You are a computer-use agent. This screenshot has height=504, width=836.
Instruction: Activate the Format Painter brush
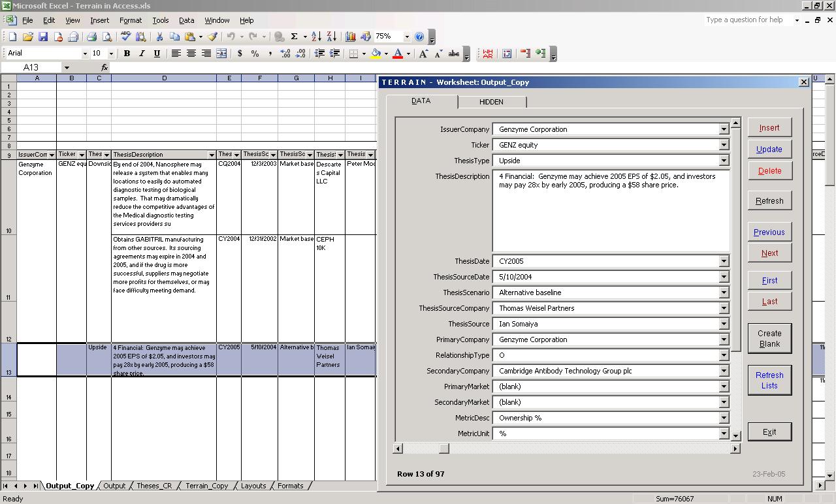coord(213,37)
